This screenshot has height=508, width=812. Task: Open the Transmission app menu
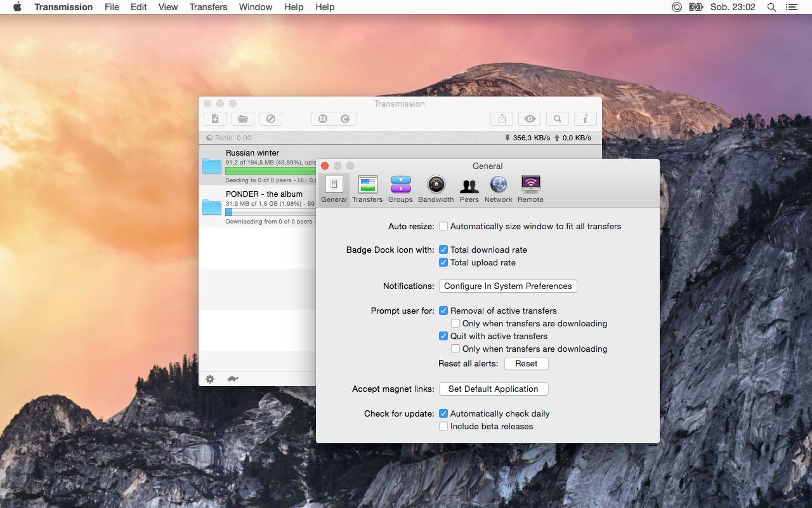tap(63, 7)
